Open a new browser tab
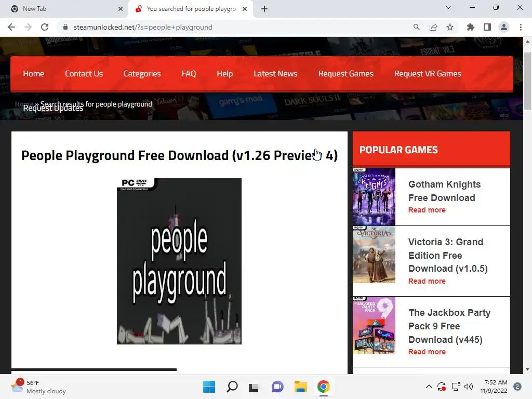The height and width of the screenshot is (399, 532). [264, 9]
